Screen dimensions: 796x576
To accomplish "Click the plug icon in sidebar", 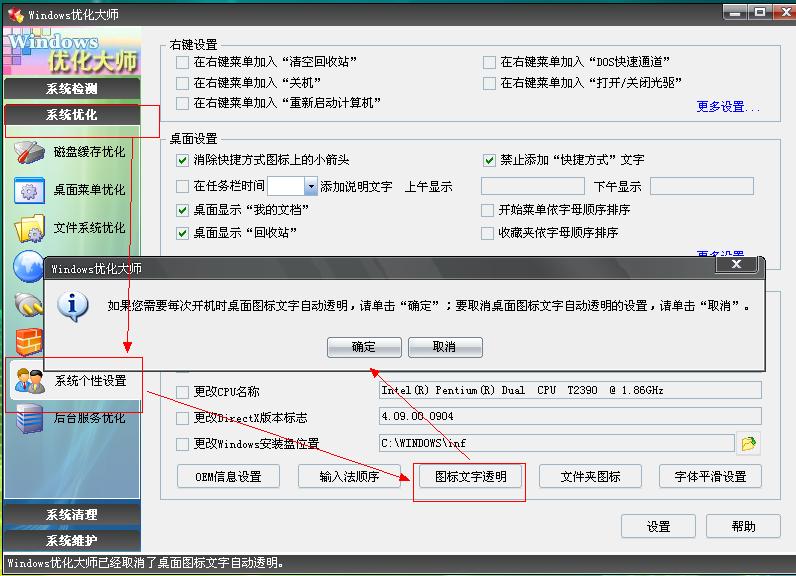I will coord(29,304).
